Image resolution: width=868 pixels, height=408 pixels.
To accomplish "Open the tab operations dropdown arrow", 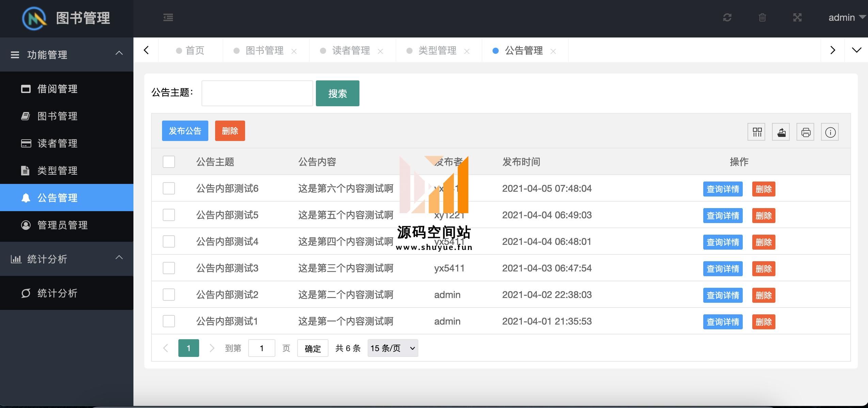I will point(856,50).
